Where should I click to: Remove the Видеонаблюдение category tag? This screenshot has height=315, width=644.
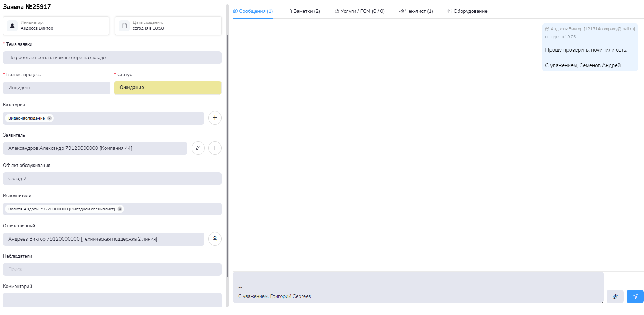pyautogui.click(x=49, y=118)
